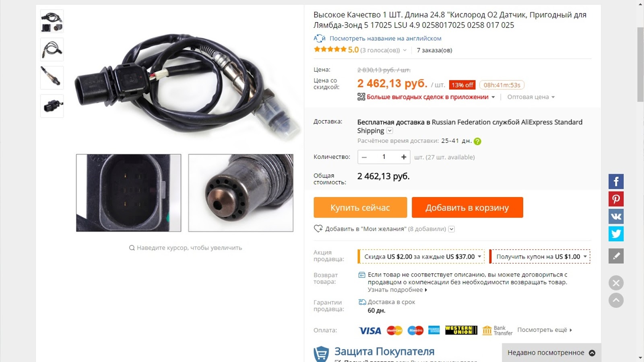Viewport: 644px width, 362px height.
Task: Expand AliExpress Standard Shipping options dropdown
Action: click(x=390, y=131)
